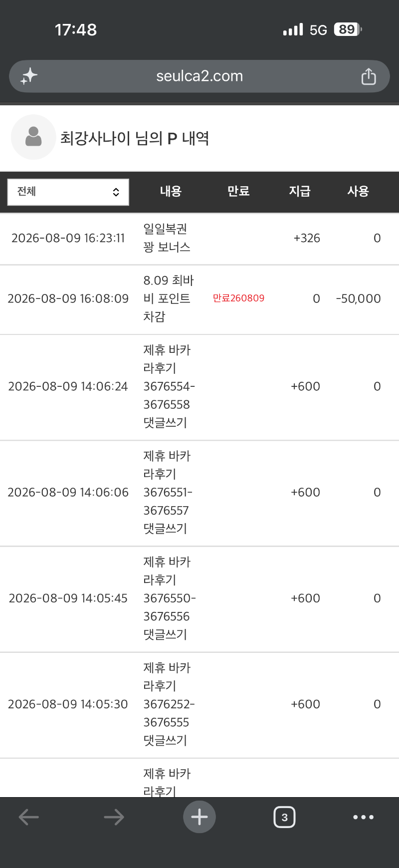Viewport: 399px width, 868px height.
Task: Select the 지급 column header
Action: pos(300,191)
